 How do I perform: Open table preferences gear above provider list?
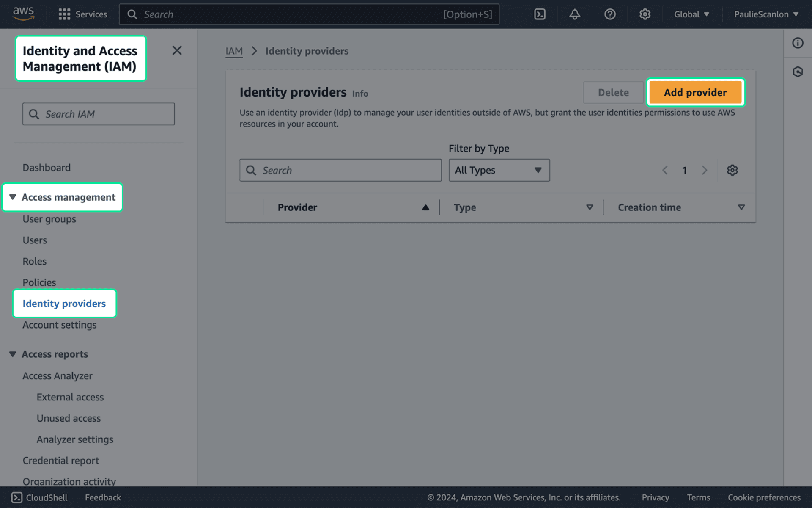[732, 170]
